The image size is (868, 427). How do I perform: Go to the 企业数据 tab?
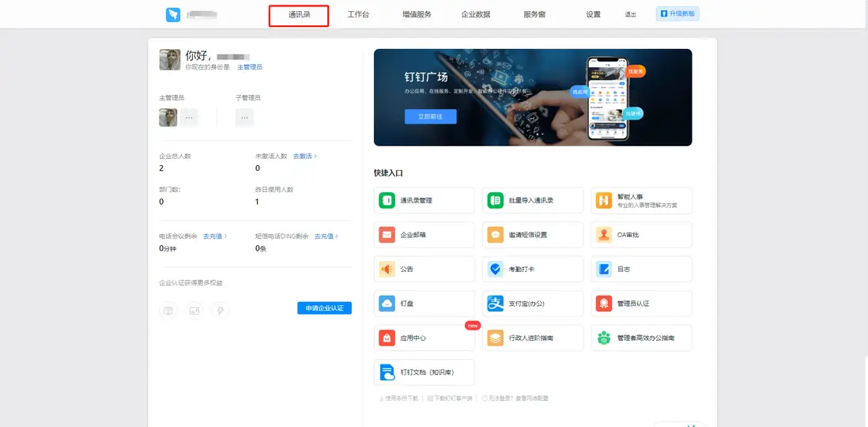[476, 15]
